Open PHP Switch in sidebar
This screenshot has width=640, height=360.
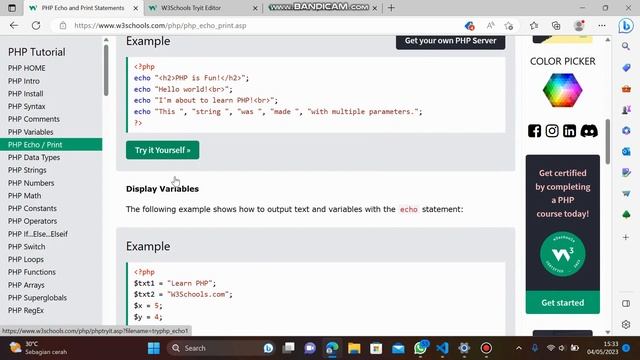(x=27, y=247)
